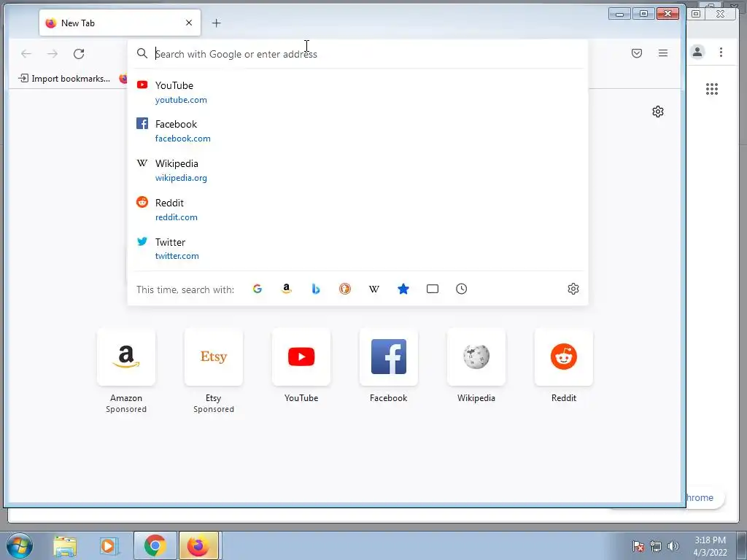The image size is (747, 560).
Task: Go forward to next page
Action: point(53,53)
